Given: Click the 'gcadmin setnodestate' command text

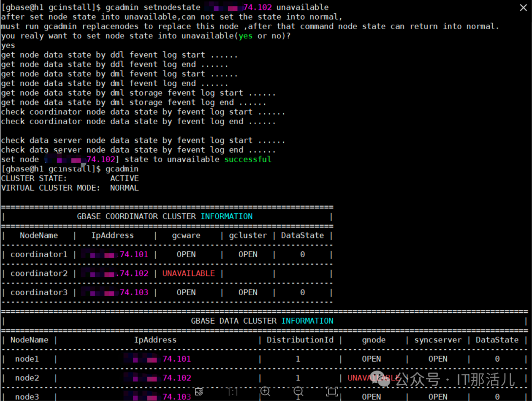Looking at the screenshot, I should tap(153, 7).
